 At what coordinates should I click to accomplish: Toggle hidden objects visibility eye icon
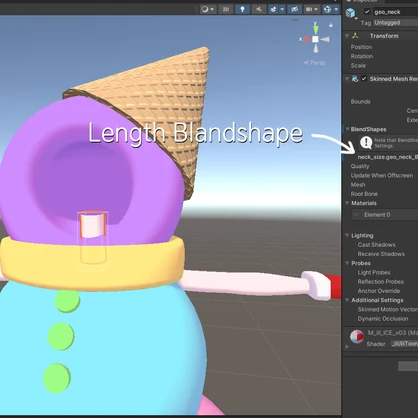tap(294, 9)
